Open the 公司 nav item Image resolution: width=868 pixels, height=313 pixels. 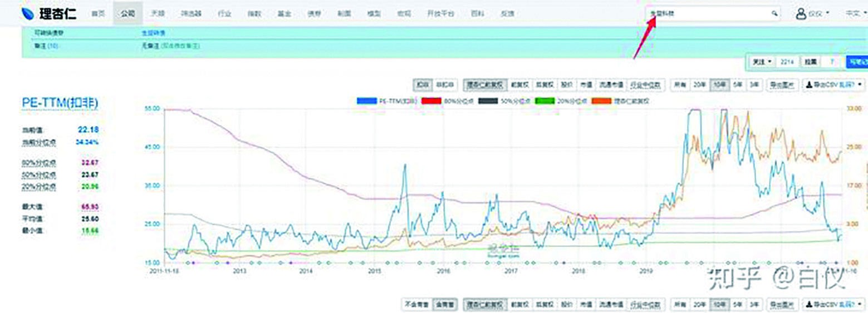click(127, 13)
